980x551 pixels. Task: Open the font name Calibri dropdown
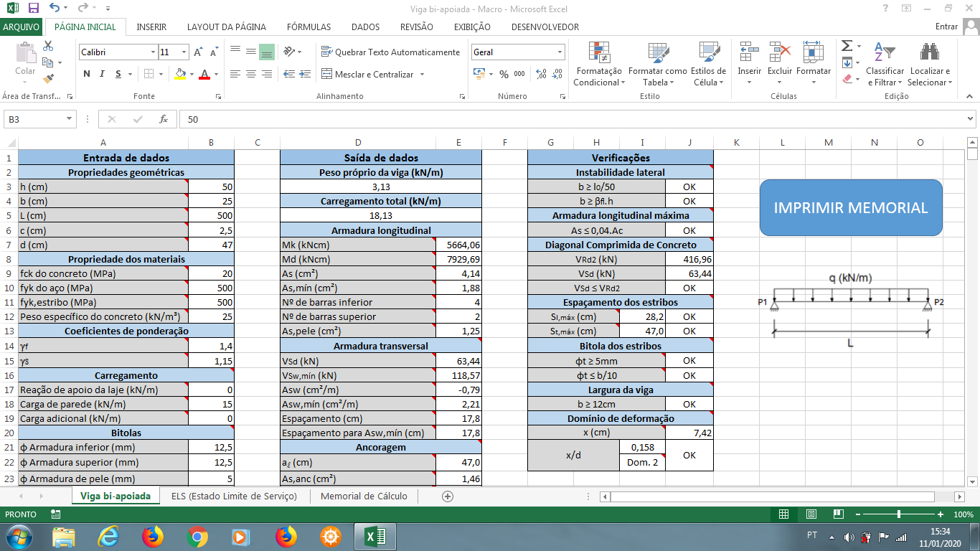(x=153, y=52)
